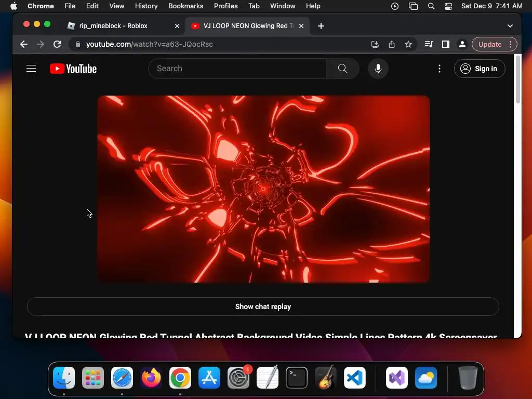Open the Trash from the Dock
Image resolution: width=532 pixels, height=399 pixels.
(468, 378)
